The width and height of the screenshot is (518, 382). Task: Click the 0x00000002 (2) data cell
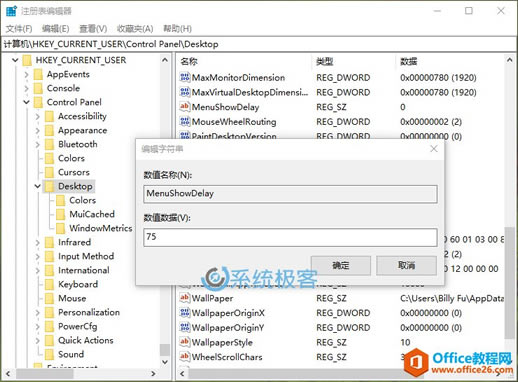[x=431, y=122]
